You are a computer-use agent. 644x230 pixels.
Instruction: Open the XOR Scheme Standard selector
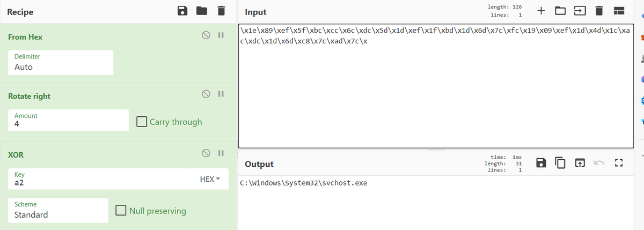tap(58, 210)
